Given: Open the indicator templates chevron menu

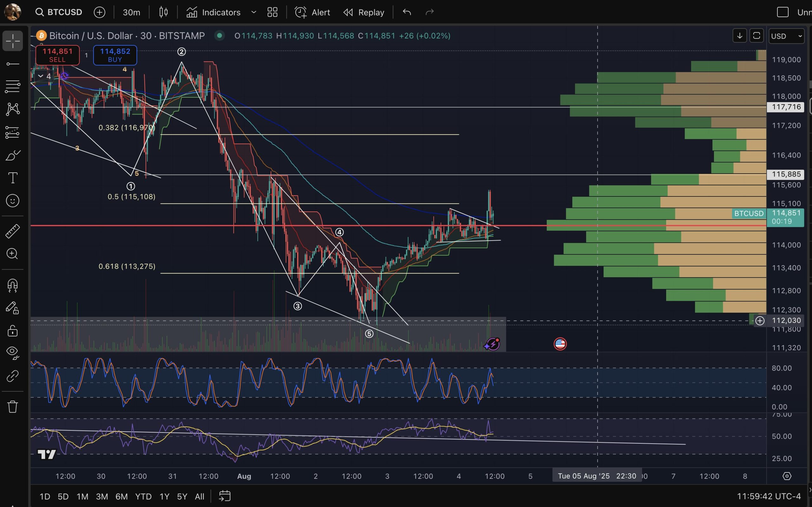Looking at the screenshot, I should pos(254,12).
